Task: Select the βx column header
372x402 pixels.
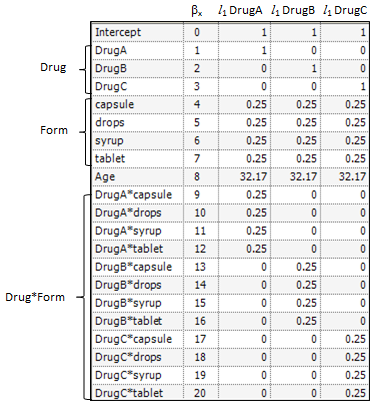Action: coord(197,11)
